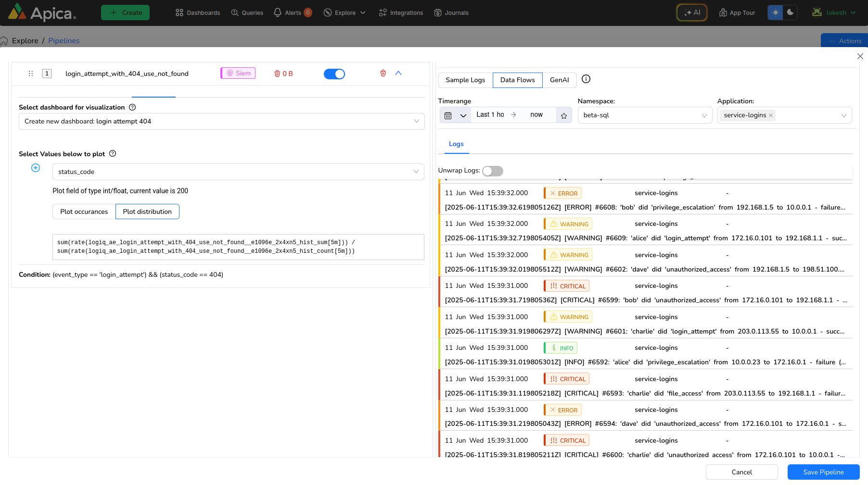868x485 pixels.
Task: Remove the service-logins application tag
Action: point(771,115)
